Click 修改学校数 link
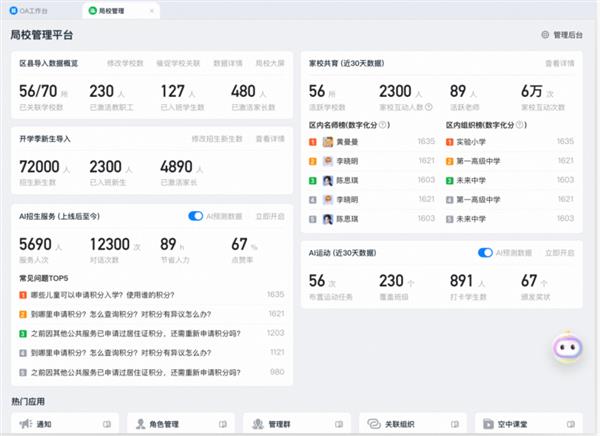 124,62
